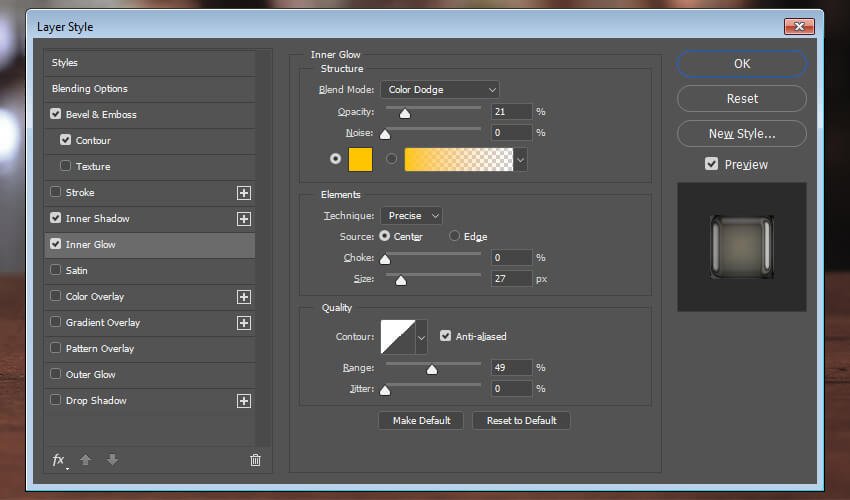Screen dimensions: 850x500
Task: Select the Pattern Overlay effect row
Action: click(150, 349)
